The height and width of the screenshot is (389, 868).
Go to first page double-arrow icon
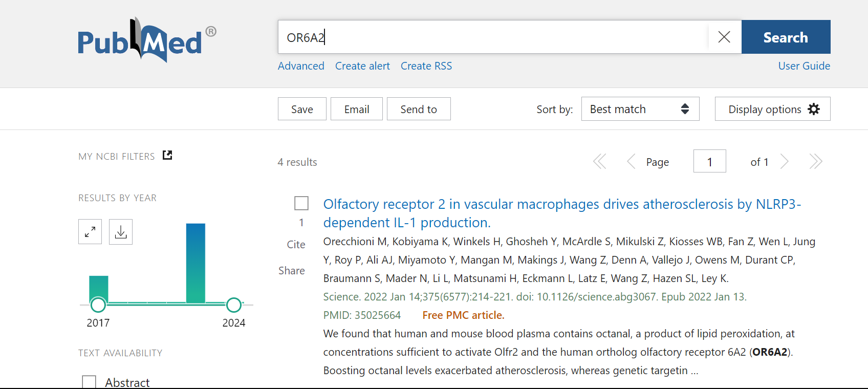pos(599,162)
